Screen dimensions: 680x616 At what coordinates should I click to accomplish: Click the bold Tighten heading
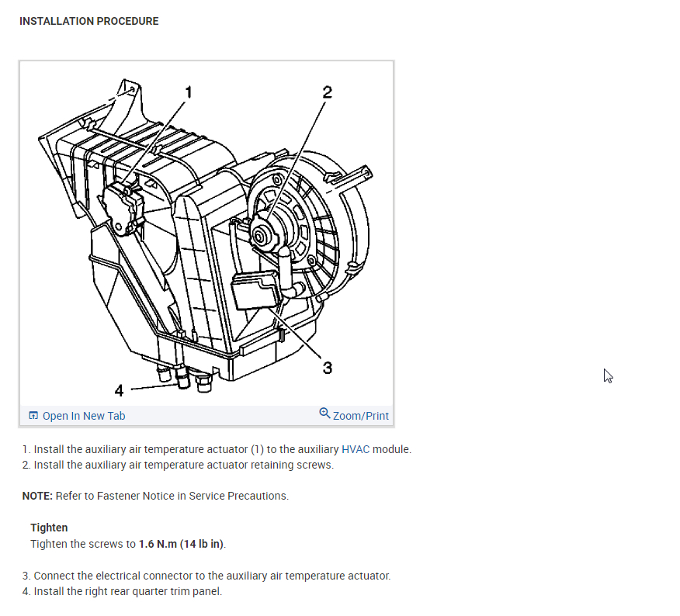coord(49,528)
